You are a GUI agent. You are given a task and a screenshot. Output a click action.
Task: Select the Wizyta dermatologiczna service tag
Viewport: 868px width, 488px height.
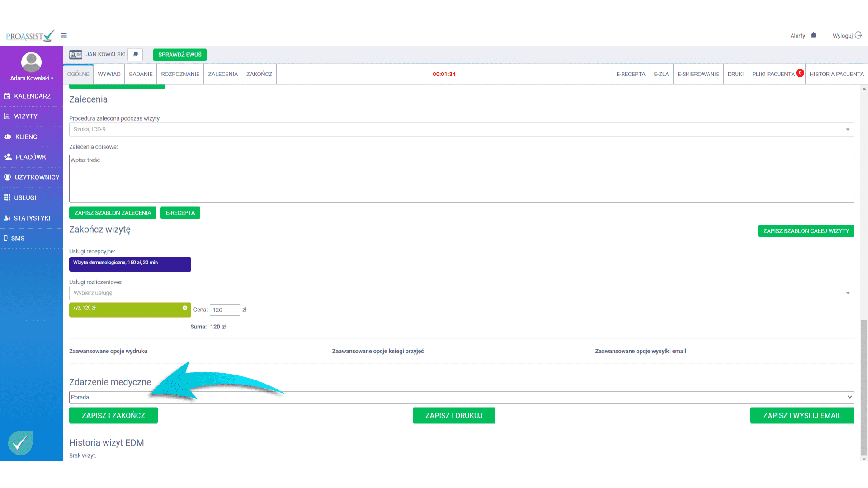(130, 264)
